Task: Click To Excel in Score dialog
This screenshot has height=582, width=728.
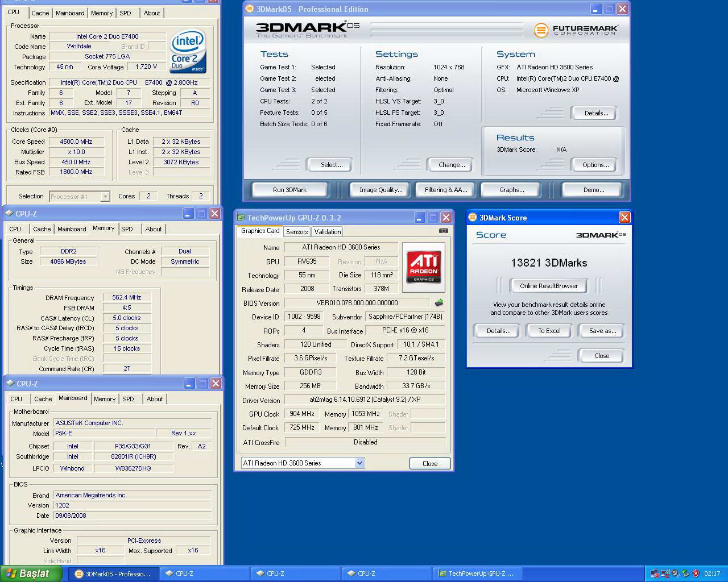Action: [549, 331]
